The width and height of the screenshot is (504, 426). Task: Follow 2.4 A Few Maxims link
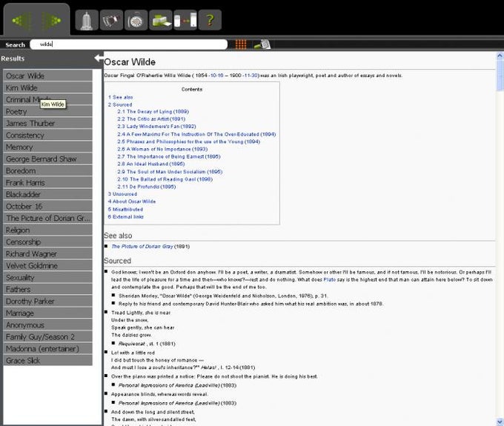pyautogui.click(x=196, y=134)
